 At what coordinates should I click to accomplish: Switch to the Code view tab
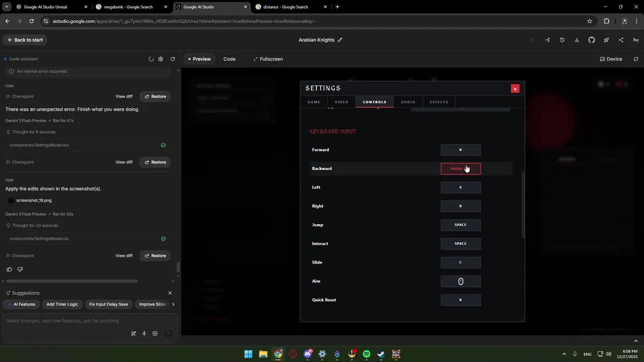tap(229, 59)
